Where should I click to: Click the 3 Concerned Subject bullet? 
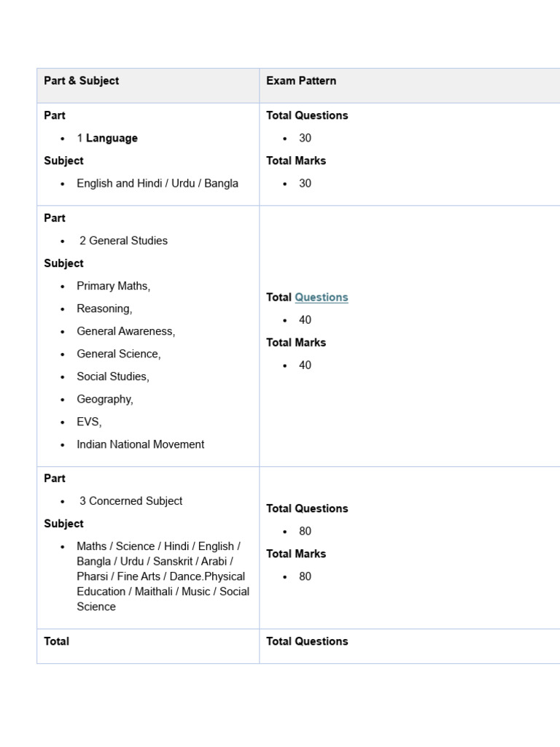pyautogui.click(x=131, y=501)
